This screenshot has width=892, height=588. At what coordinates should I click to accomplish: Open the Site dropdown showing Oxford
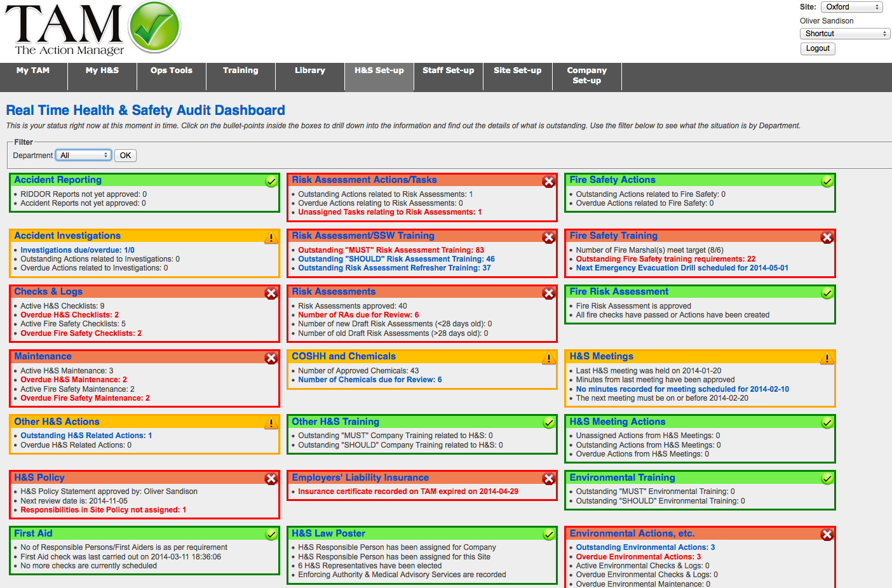(x=852, y=7)
